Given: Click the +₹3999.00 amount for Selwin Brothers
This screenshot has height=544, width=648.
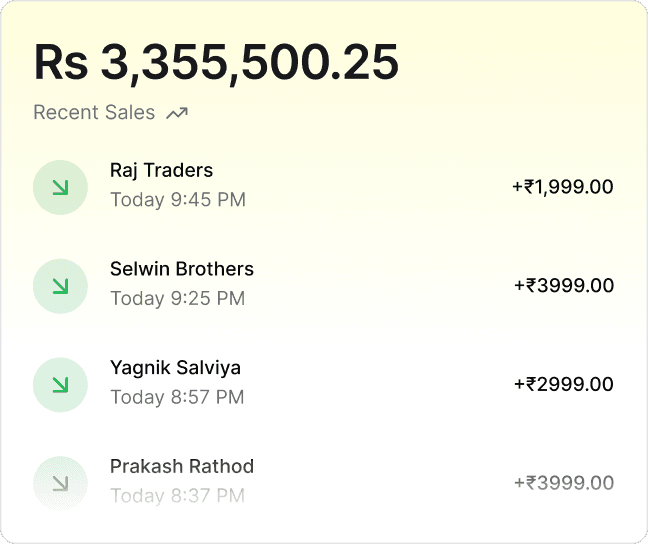Looking at the screenshot, I should click(563, 285).
